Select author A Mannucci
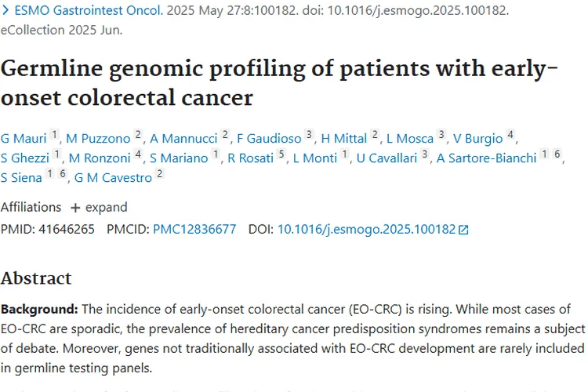Image resolution: width=588 pixels, height=392 pixels. [x=183, y=139]
